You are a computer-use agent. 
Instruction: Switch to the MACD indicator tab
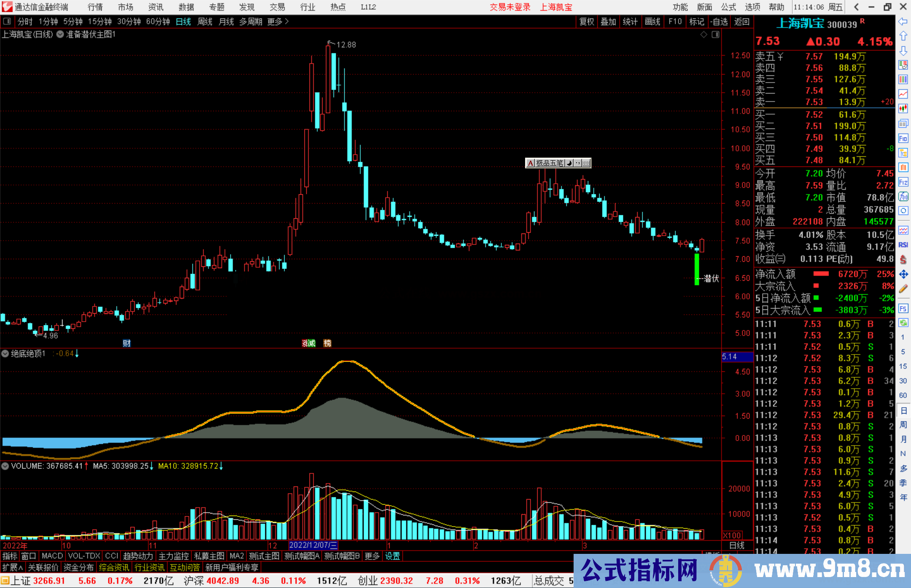[52, 556]
